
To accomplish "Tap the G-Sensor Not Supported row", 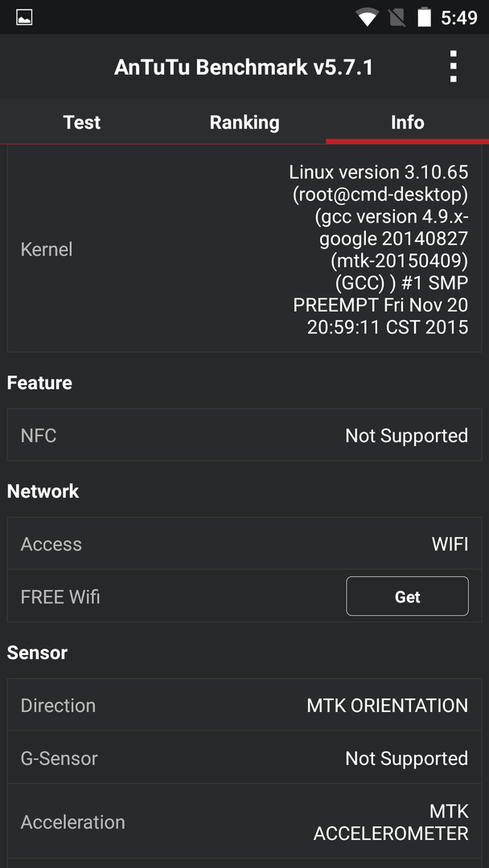I will [244, 758].
